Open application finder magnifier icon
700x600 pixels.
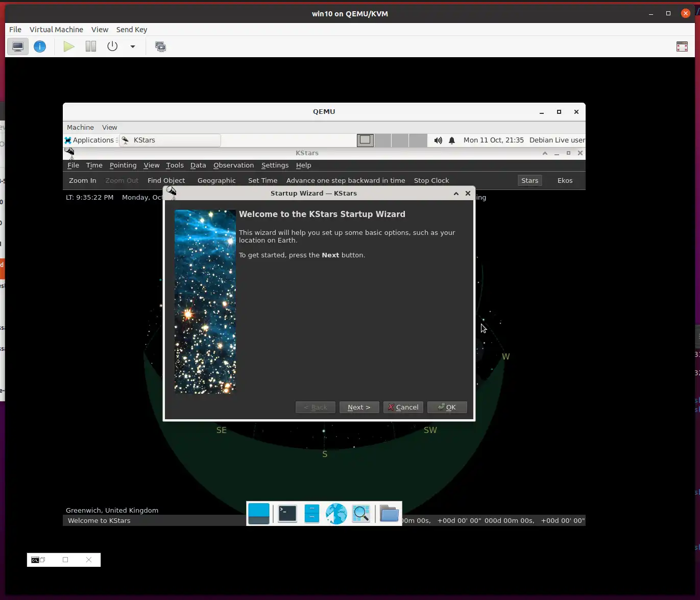tap(361, 514)
